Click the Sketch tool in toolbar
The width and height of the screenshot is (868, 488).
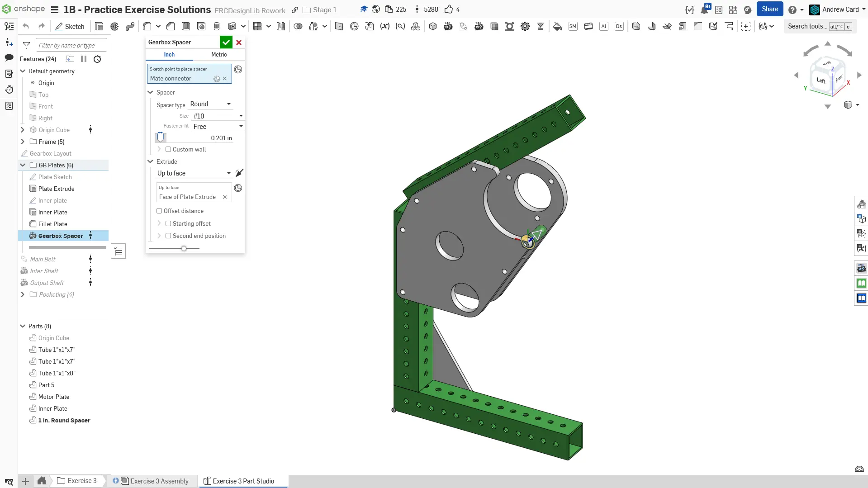70,27
